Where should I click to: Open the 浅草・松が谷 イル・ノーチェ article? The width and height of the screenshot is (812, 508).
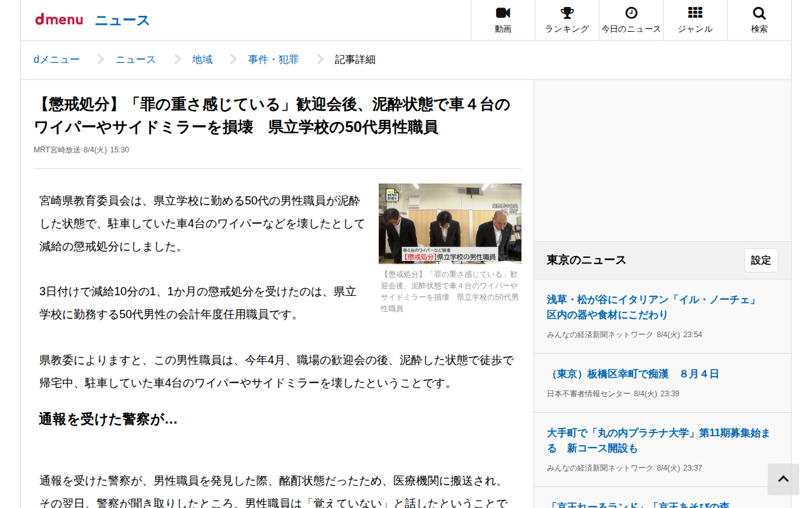[x=652, y=307]
